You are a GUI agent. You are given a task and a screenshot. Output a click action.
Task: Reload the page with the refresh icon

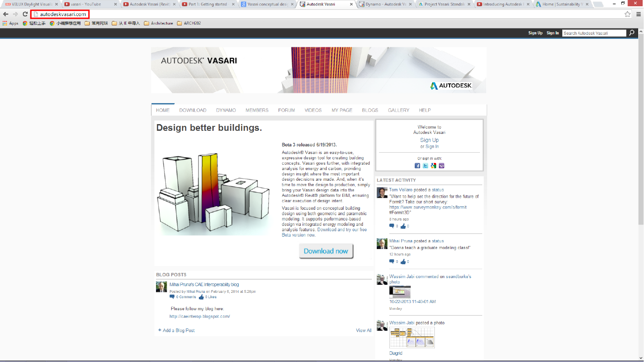pos(25,14)
